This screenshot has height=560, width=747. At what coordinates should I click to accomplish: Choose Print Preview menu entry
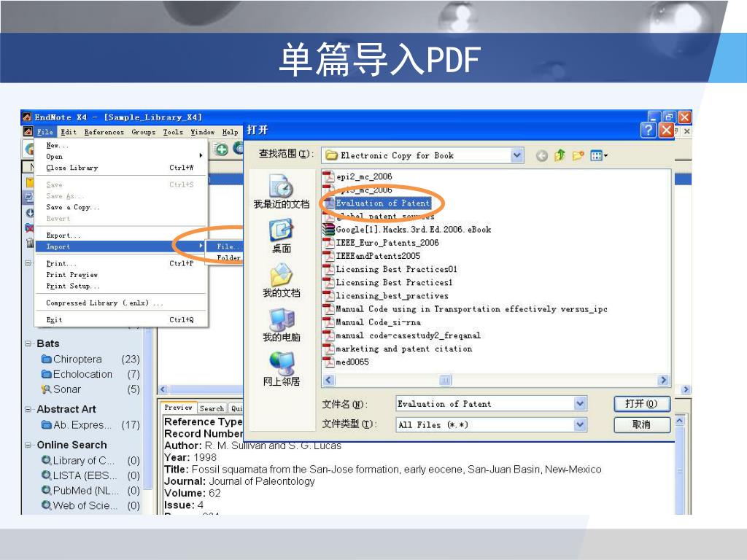[121, 275]
